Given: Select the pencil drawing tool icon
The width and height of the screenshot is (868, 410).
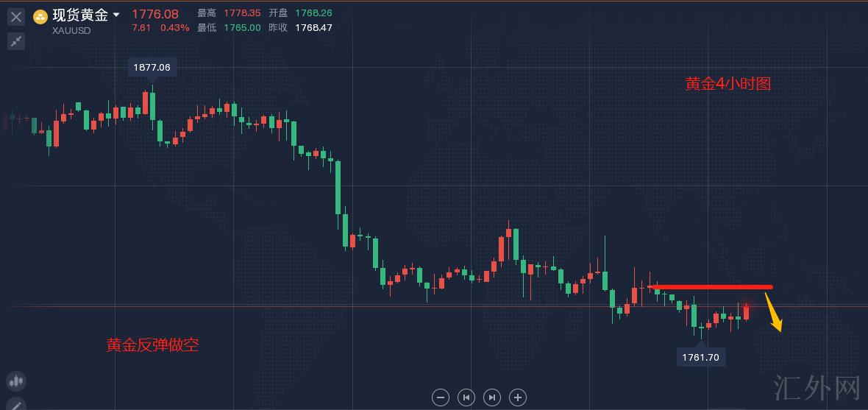Looking at the screenshot, I should (x=16, y=403).
